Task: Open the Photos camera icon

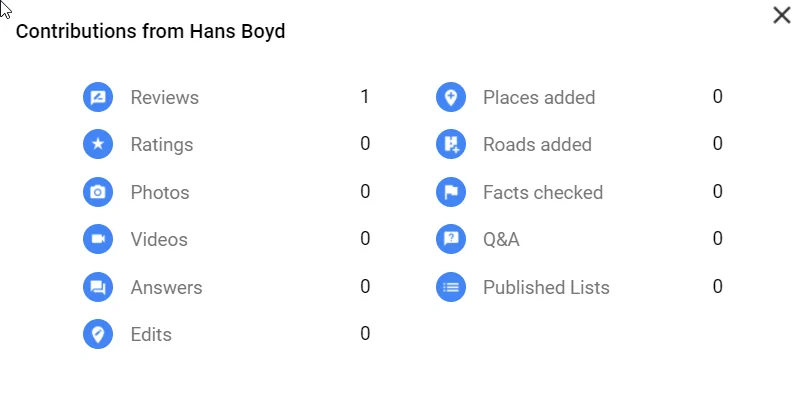Action: coord(98,192)
